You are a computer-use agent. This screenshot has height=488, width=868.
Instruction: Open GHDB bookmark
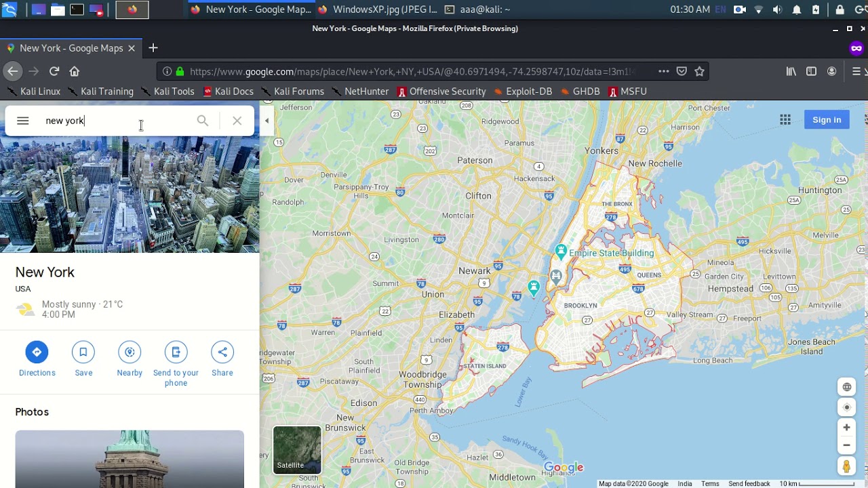580,91
